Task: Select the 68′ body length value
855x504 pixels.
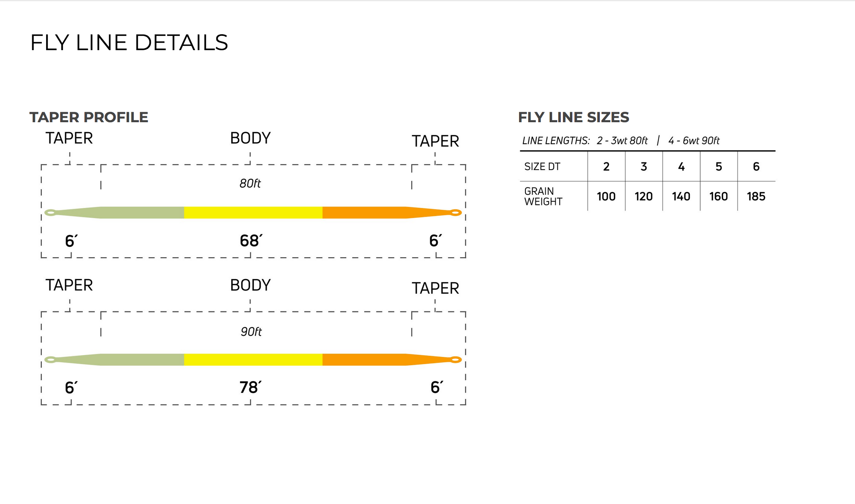Action: tap(251, 241)
